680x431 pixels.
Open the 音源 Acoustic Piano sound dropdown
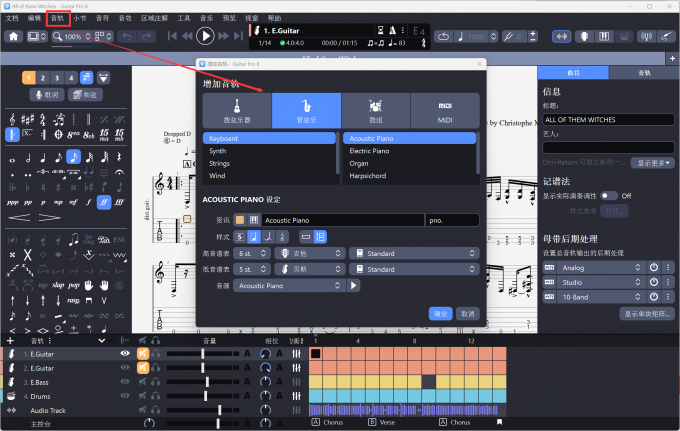pos(288,286)
